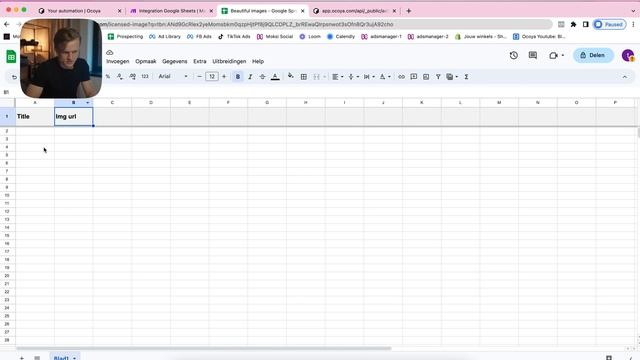The image size is (640, 360).
Task: Open the Ad Library bookmark
Action: 164,36
